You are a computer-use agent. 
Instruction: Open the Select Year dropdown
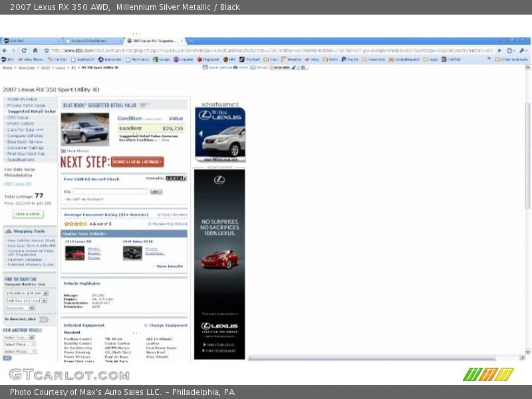[x=19, y=338]
